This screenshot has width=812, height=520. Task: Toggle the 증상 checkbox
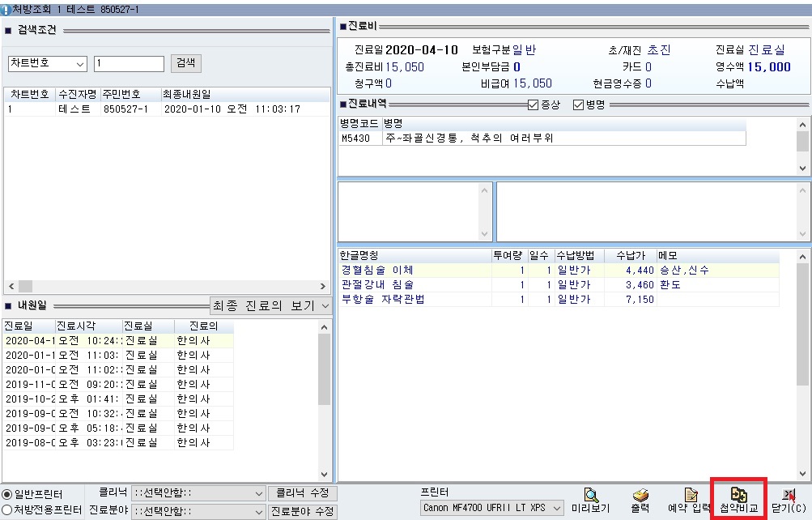[533, 104]
